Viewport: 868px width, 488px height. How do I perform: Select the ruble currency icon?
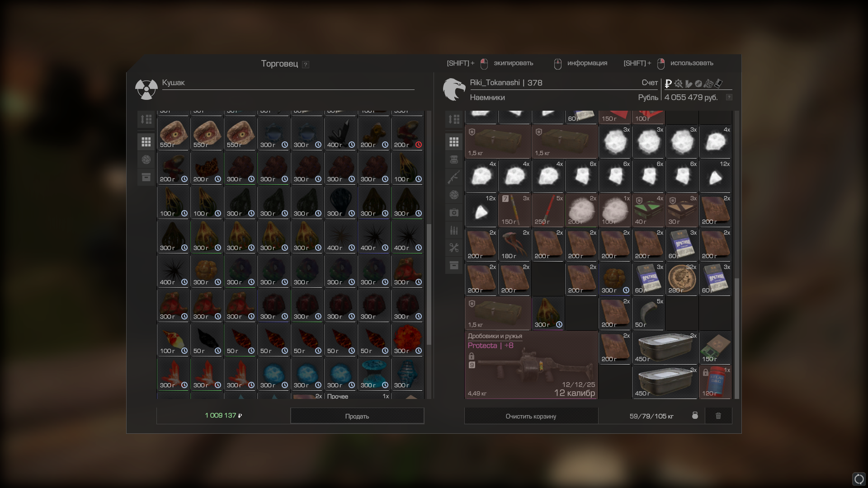(x=668, y=84)
